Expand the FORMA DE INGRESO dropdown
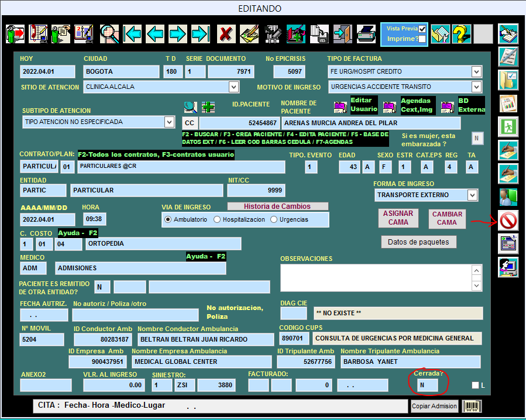This screenshot has width=526, height=420. point(472,195)
